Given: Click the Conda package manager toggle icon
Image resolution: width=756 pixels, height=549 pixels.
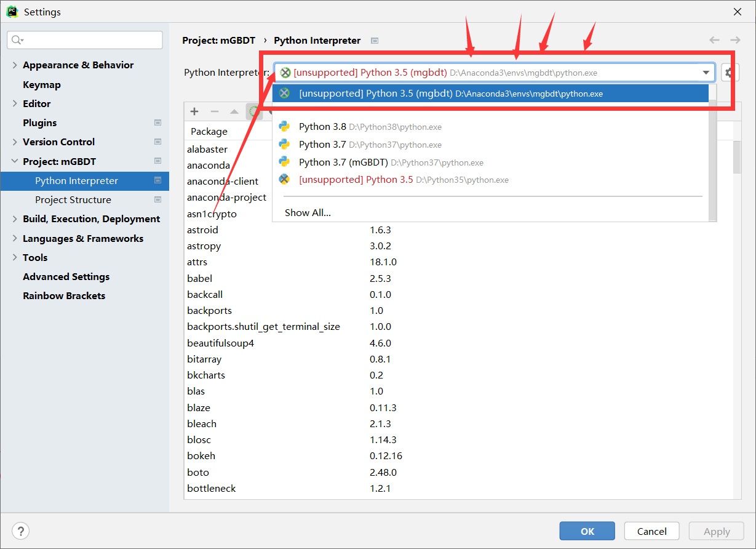Looking at the screenshot, I should coord(254,111).
